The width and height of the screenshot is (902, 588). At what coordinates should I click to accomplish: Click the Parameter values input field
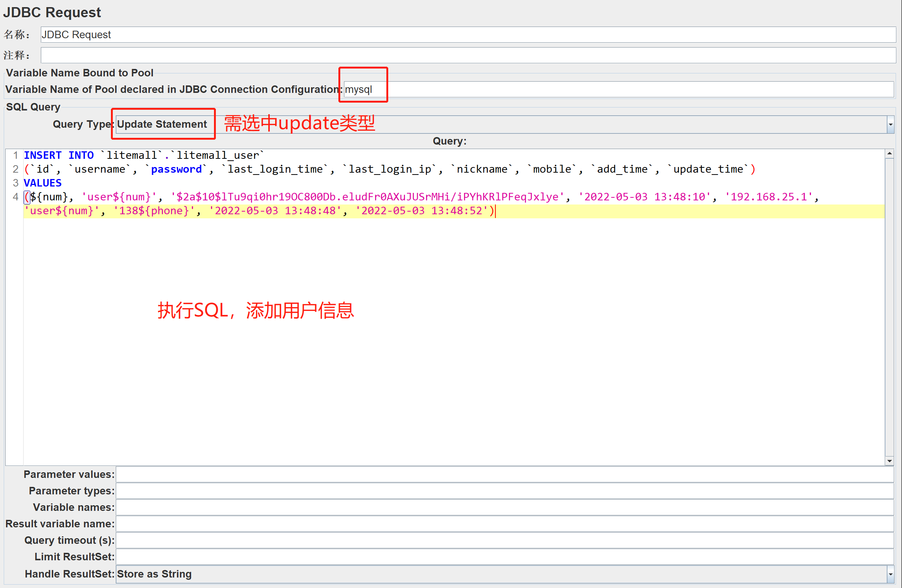click(504, 475)
